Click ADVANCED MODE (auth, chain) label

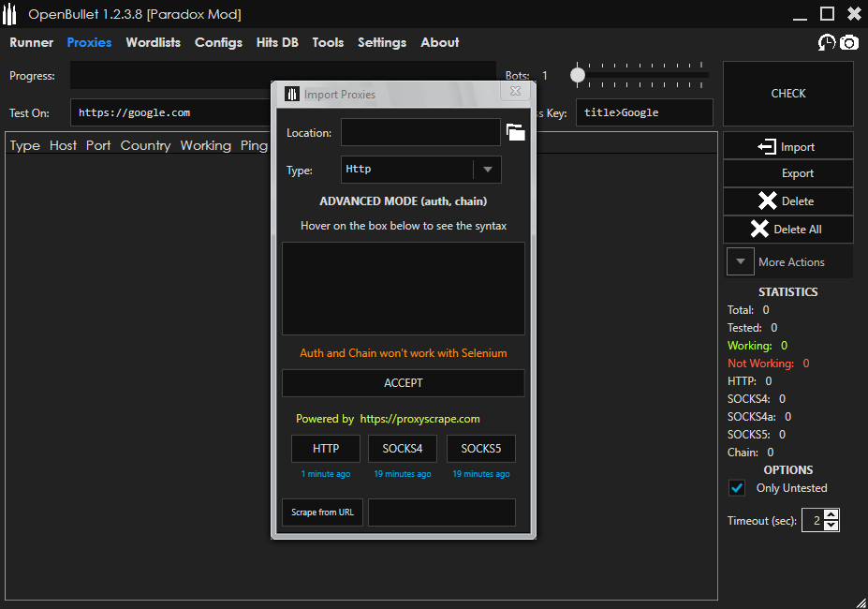point(403,201)
